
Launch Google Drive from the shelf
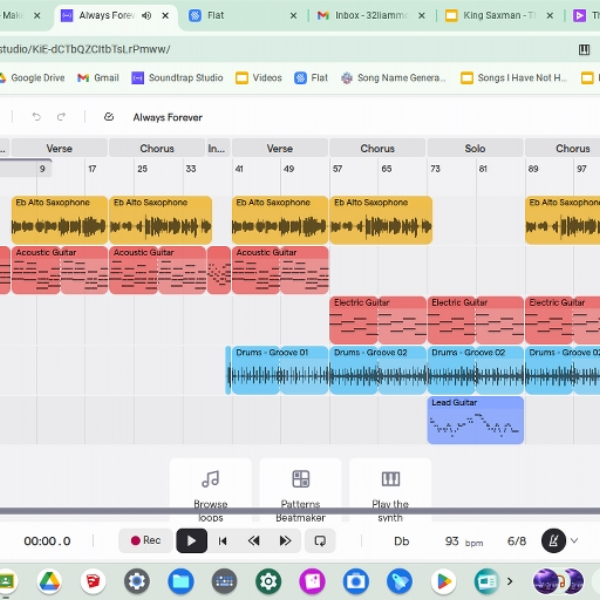pos(49,581)
